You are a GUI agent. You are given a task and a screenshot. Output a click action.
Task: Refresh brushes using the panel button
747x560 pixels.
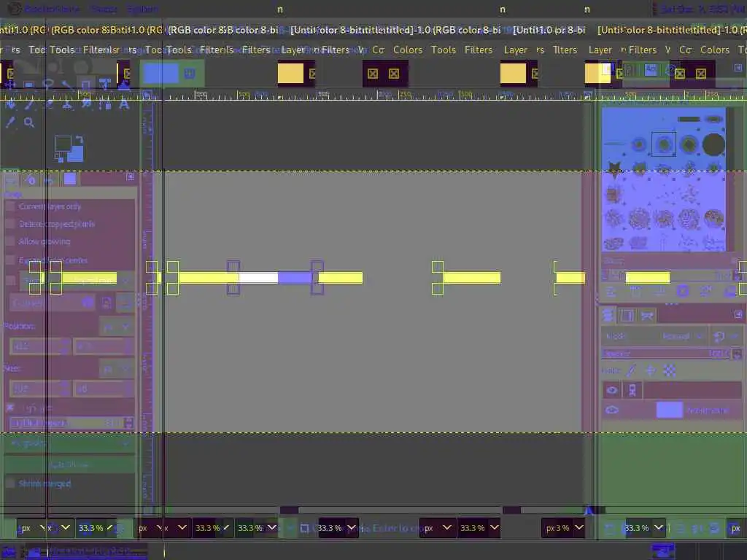[x=706, y=291]
